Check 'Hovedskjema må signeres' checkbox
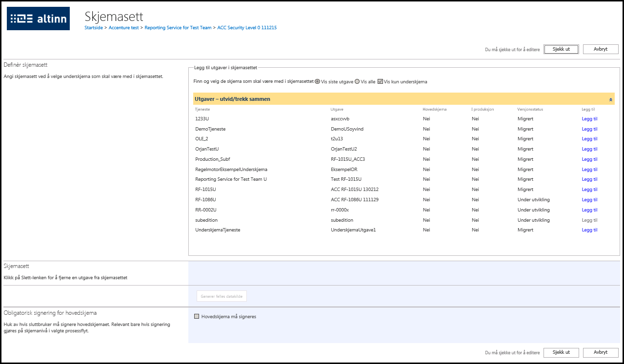The height and width of the screenshot is (364, 624). (197, 316)
